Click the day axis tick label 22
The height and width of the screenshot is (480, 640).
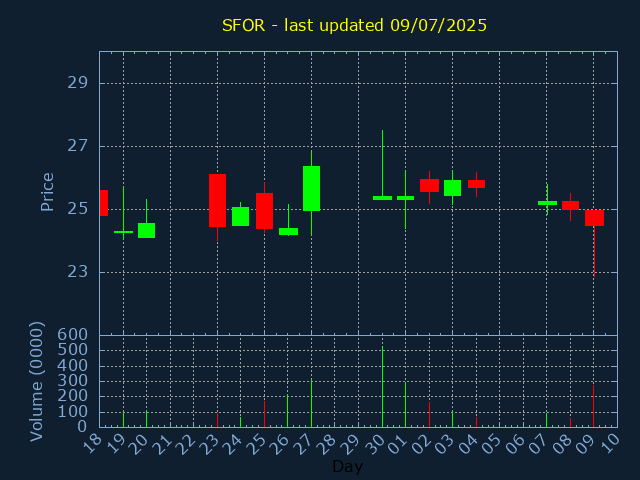pos(187,444)
